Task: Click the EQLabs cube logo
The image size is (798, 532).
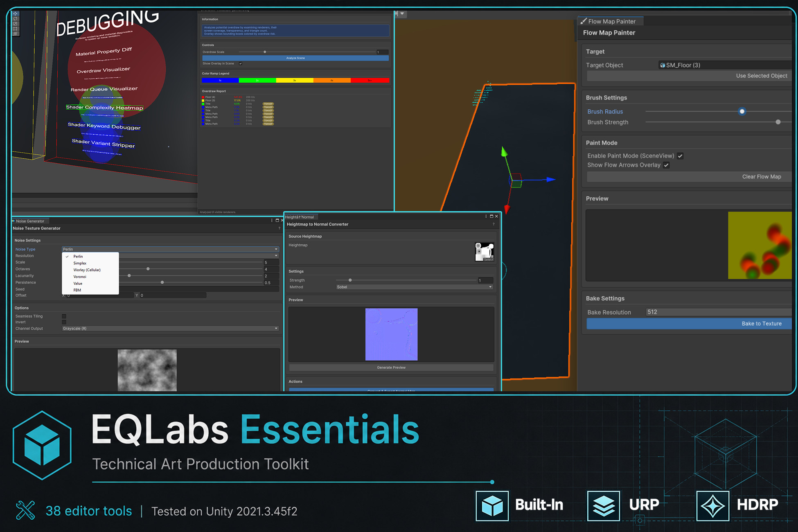Action: pyautogui.click(x=42, y=445)
